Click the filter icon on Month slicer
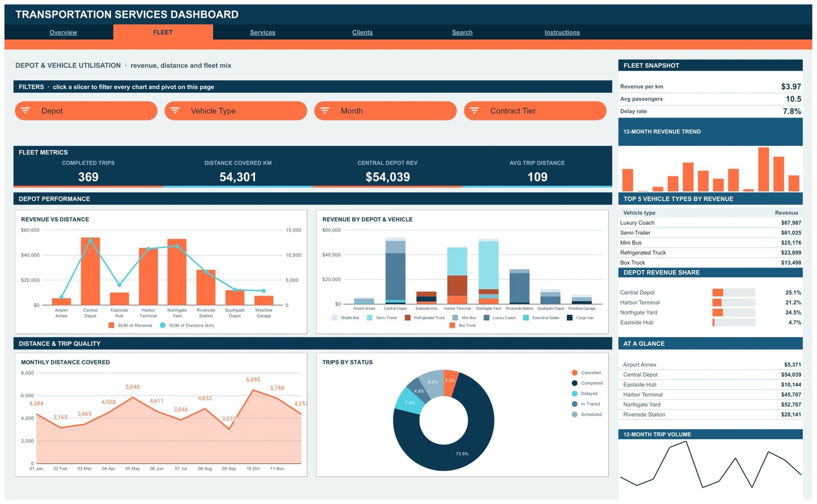The image size is (817, 504). pyautogui.click(x=325, y=111)
